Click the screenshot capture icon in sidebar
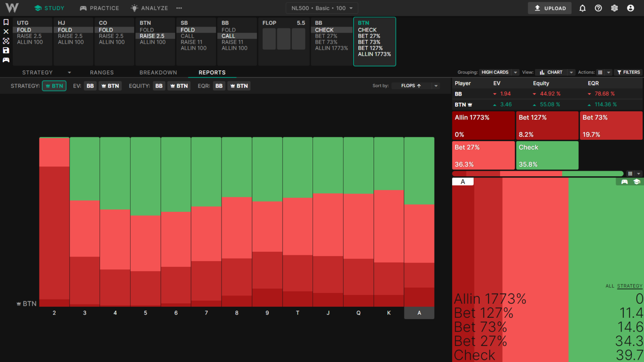This screenshot has height=362, width=644. 6,41
